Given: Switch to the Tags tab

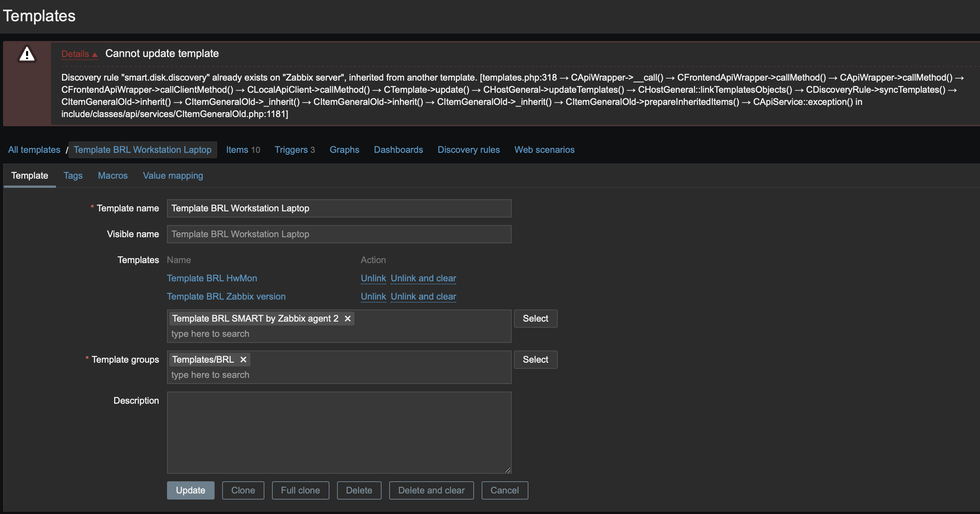Looking at the screenshot, I should pos(73,176).
